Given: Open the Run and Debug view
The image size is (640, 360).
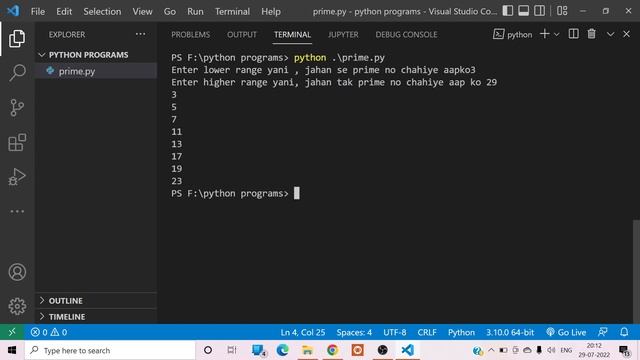Looking at the screenshot, I should (x=17, y=177).
